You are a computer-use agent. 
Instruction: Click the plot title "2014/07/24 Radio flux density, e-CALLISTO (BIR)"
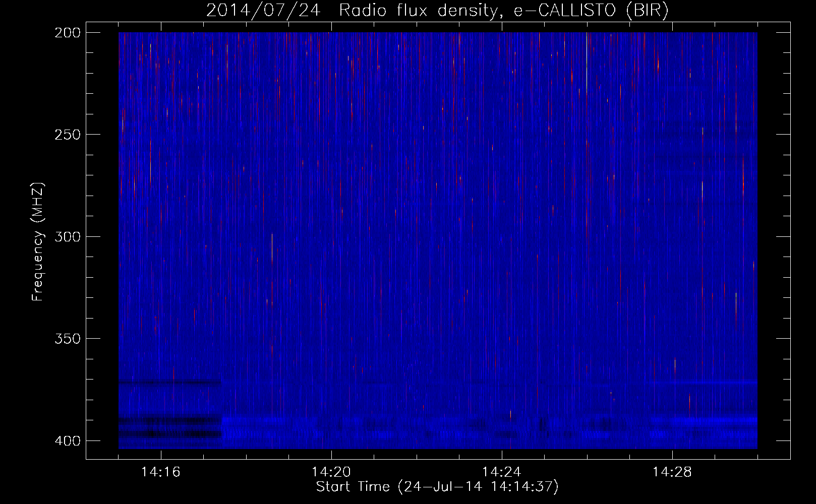click(x=437, y=10)
